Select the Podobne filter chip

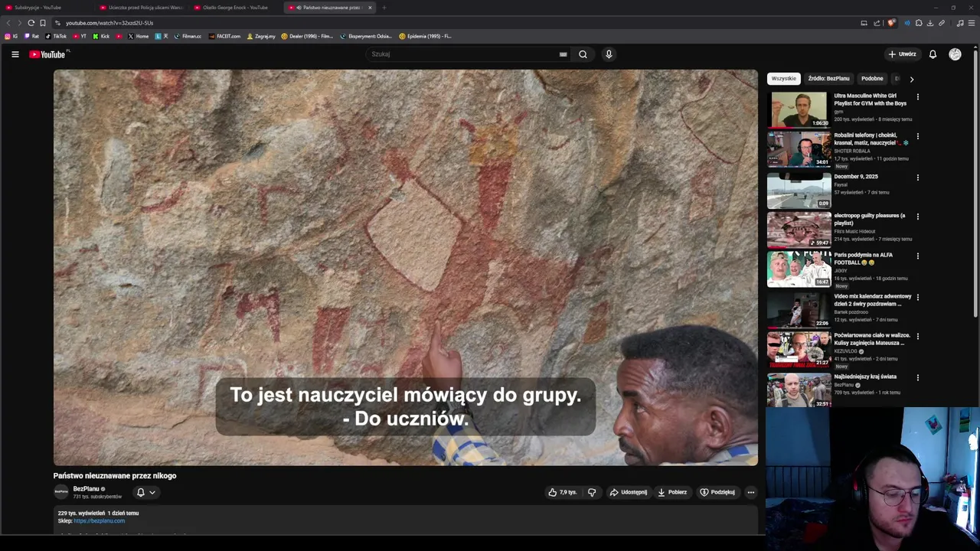pyautogui.click(x=872, y=78)
